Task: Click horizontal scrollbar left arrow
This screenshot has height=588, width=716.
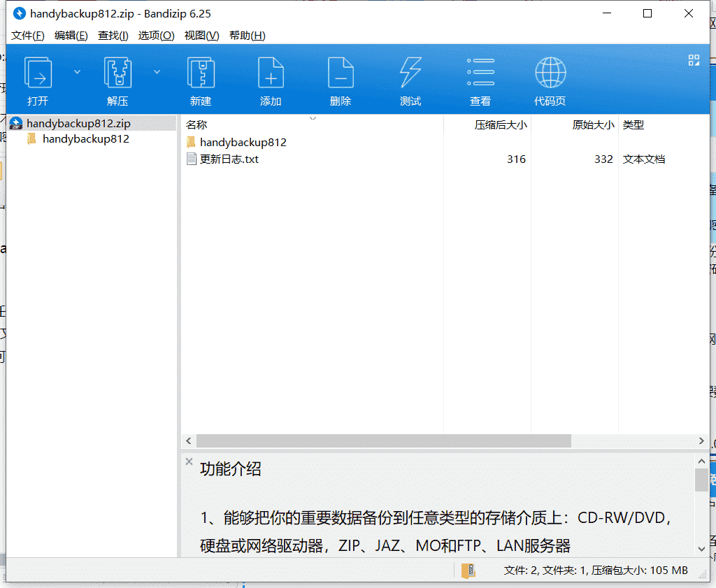Action: pos(189,440)
